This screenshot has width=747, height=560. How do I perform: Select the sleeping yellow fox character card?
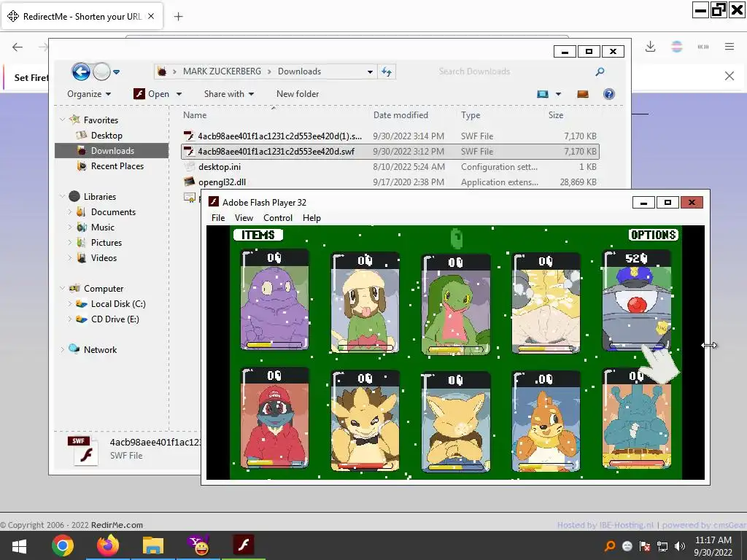tap(456, 422)
